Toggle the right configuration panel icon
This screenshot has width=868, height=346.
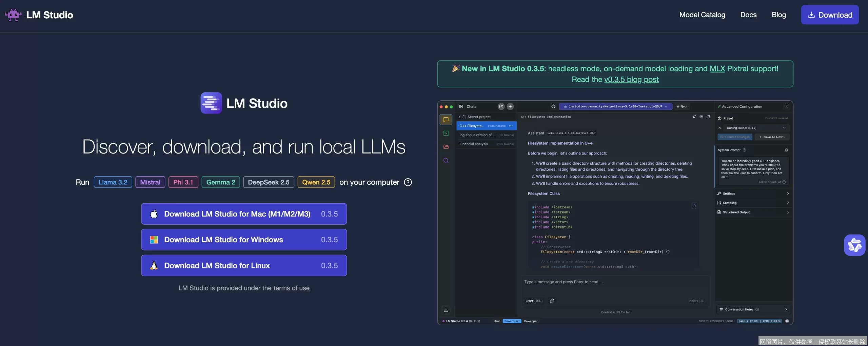[x=786, y=106]
